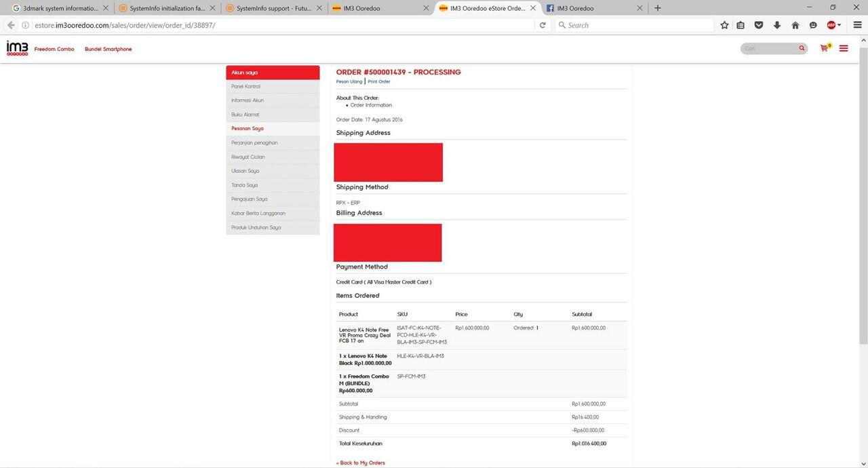
Task: Click the chat smiley icon in toolbar
Action: point(813,25)
